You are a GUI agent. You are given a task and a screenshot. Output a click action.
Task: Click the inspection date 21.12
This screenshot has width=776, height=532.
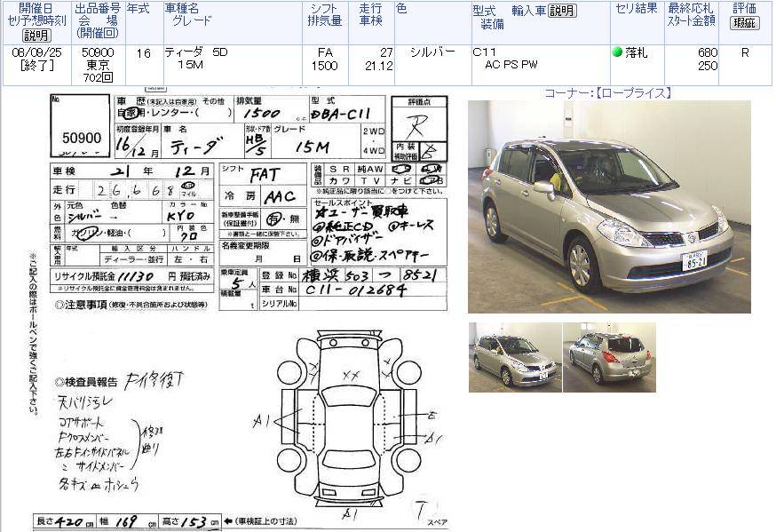(x=378, y=66)
